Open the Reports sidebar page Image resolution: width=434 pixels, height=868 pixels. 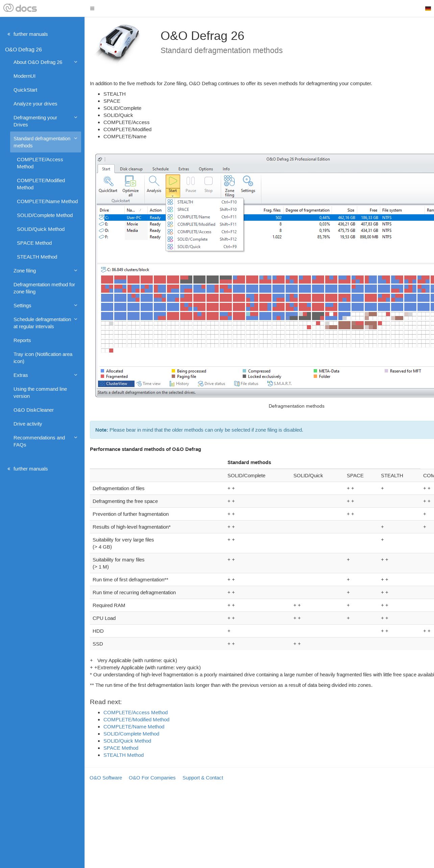22,340
